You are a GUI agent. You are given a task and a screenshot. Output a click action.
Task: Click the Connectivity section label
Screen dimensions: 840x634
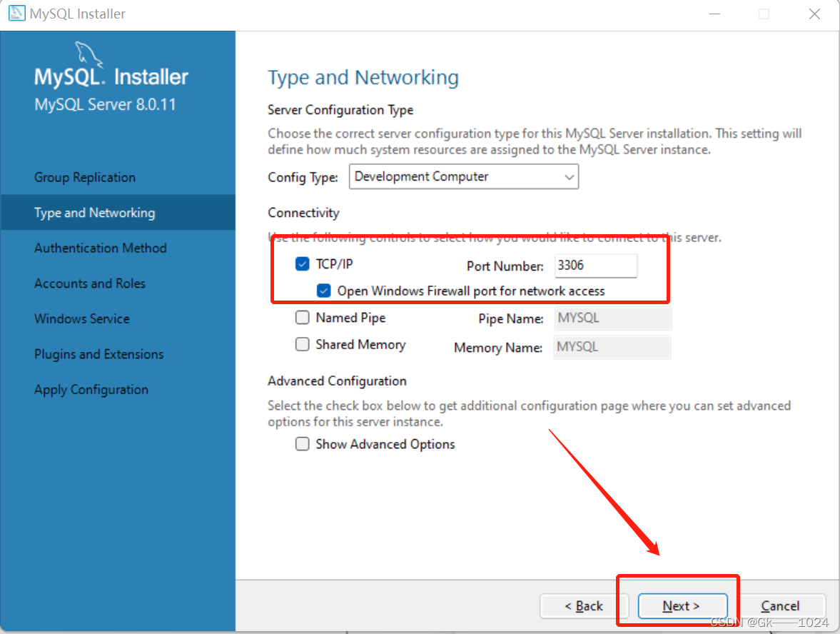coord(304,213)
